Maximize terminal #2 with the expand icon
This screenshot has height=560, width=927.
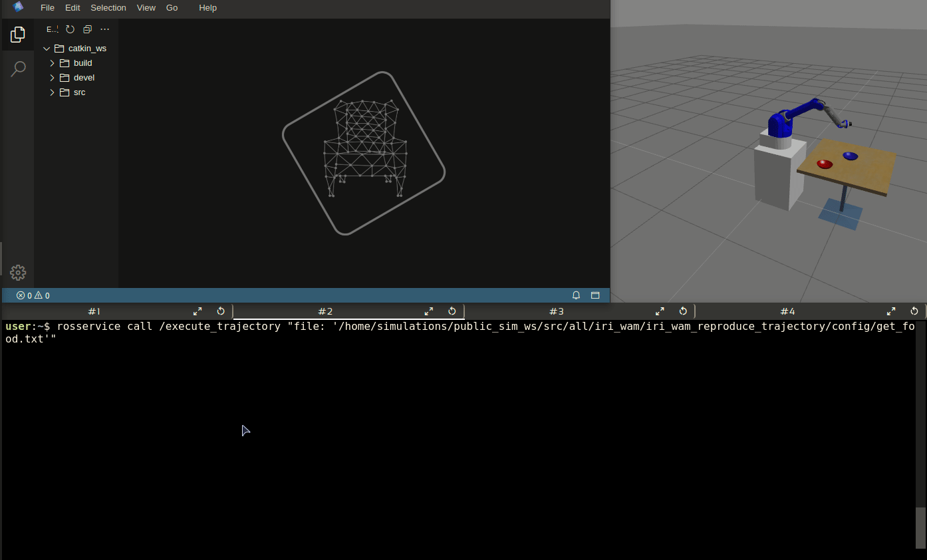pos(429,311)
